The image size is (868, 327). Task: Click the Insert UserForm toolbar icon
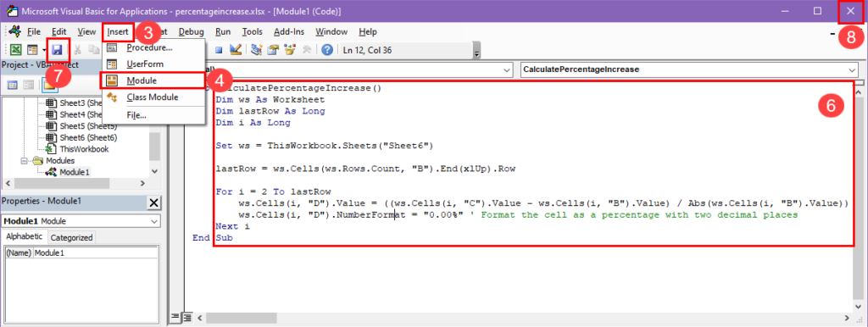coord(32,50)
